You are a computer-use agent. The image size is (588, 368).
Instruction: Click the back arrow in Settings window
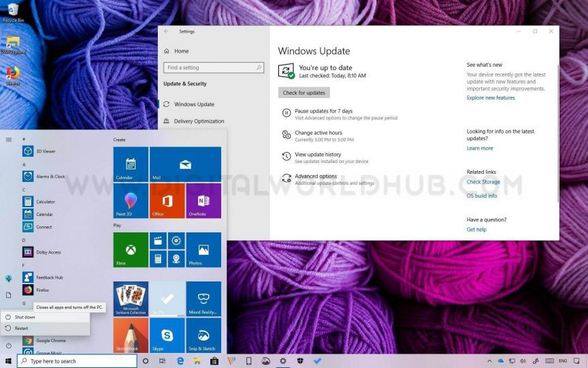[x=166, y=31]
